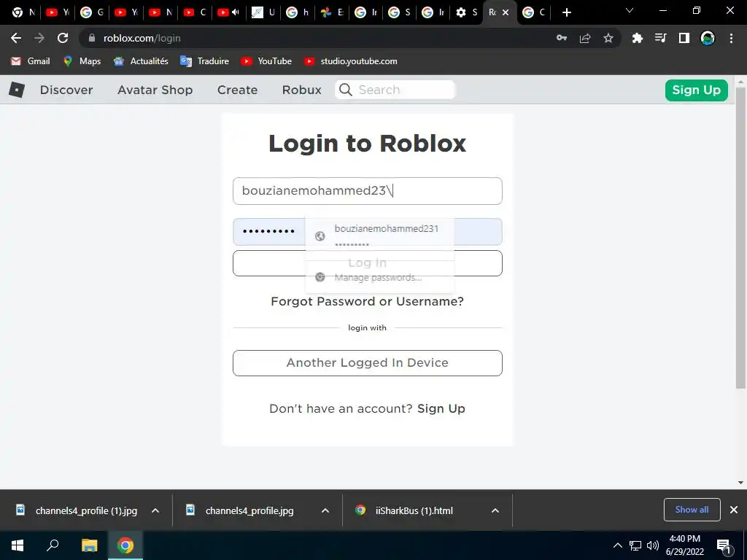Viewport: 747px width, 560px height.
Task: Click the Roblox Search box
Action: coord(395,90)
